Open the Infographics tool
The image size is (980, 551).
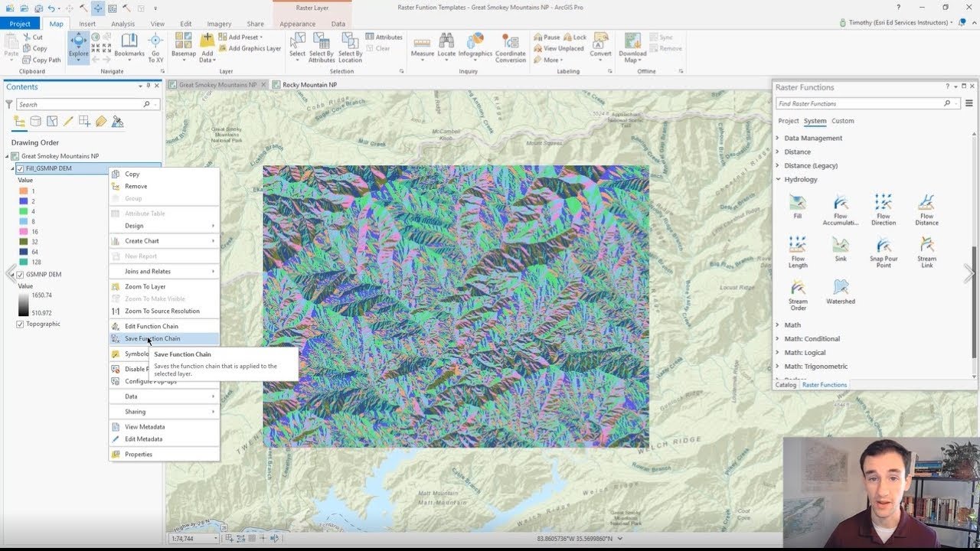(475, 46)
